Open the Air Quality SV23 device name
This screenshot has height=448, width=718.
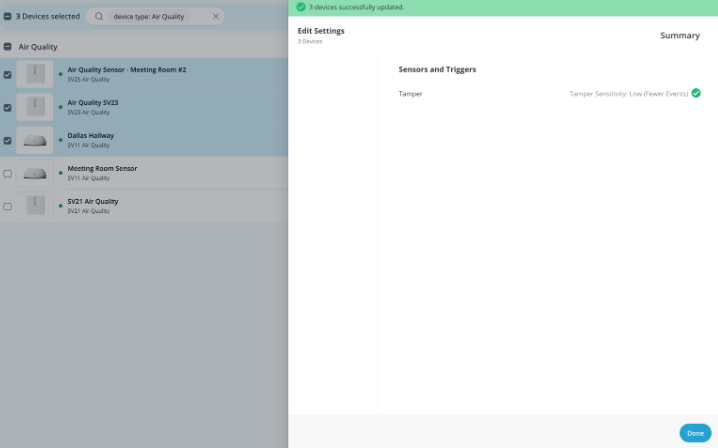[92, 102]
